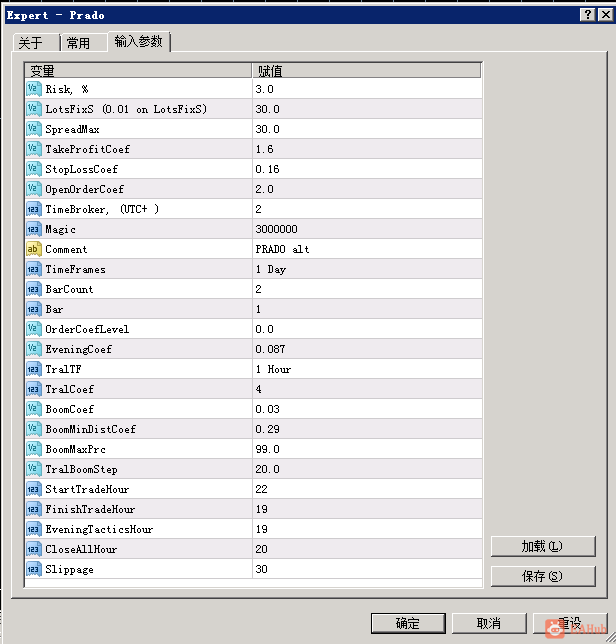This screenshot has height=644, width=616.
Task: Click the icon beside BarCount
Action: 34,289
